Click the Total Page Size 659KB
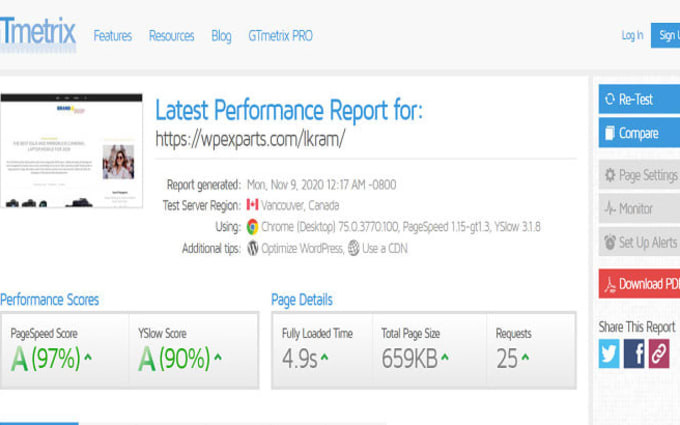Image resolution: width=680 pixels, height=425 pixels. pos(409,359)
